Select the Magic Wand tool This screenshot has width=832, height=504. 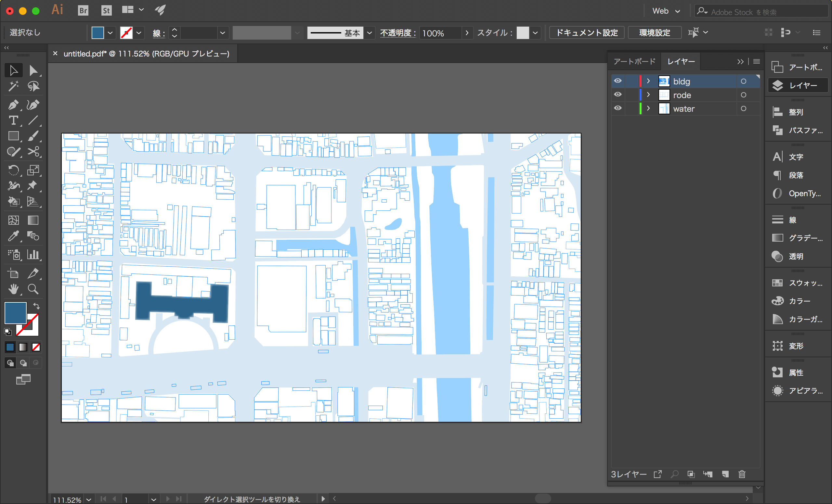pos(13,87)
